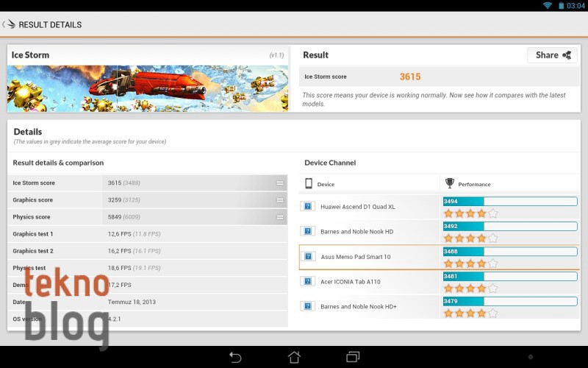The width and height of the screenshot is (588, 368).
Task: Click the Device phone column header icon
Action: (x=309, y=184)
